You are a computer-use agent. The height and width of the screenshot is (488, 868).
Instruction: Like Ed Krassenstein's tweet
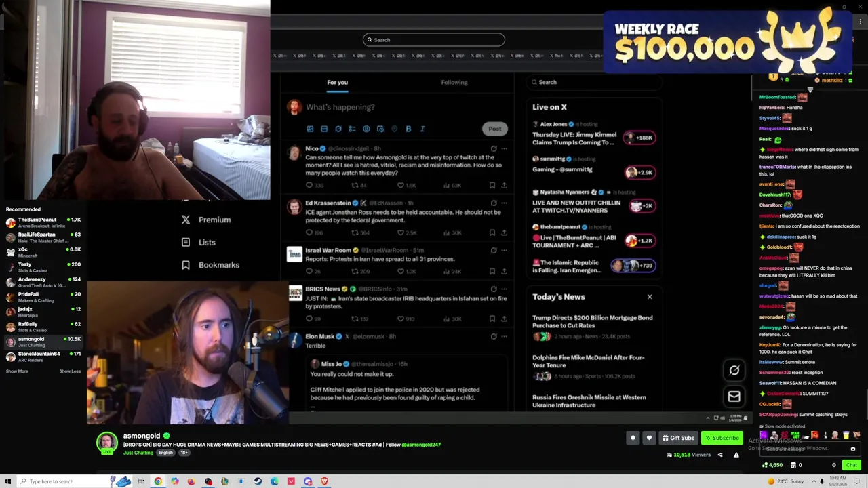tap(401, 232)
